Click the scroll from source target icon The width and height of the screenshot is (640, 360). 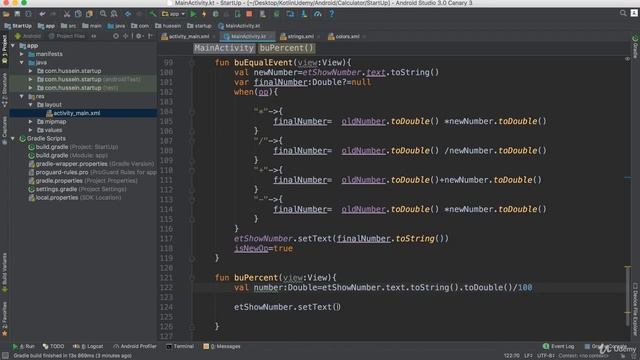116,36
